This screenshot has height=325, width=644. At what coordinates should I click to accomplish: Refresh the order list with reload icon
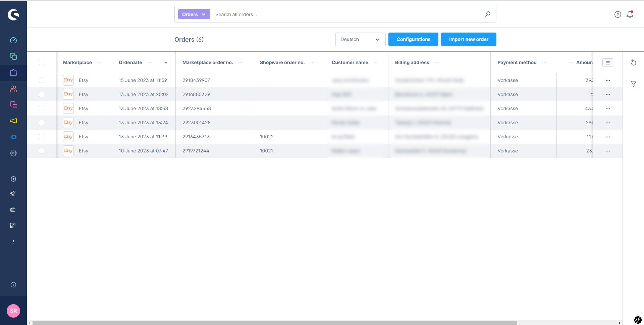tap(634, 63)
